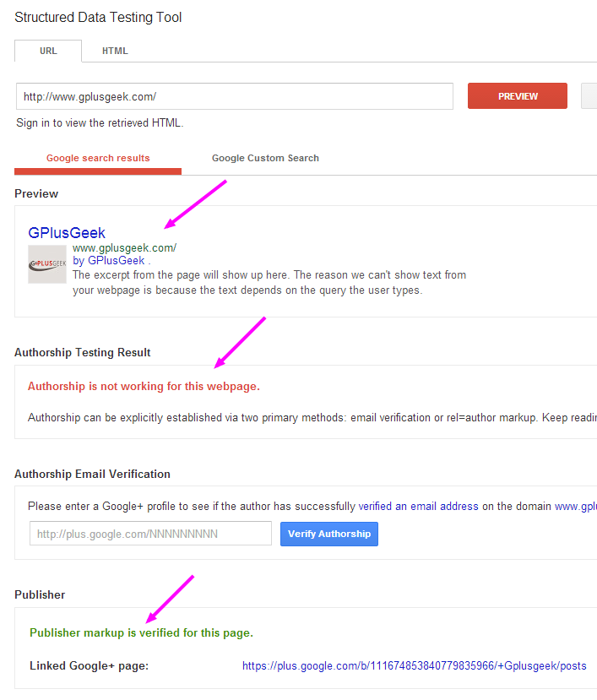Open the linked Google+ page URL
The image size is (597, 700).
[414, 665]
